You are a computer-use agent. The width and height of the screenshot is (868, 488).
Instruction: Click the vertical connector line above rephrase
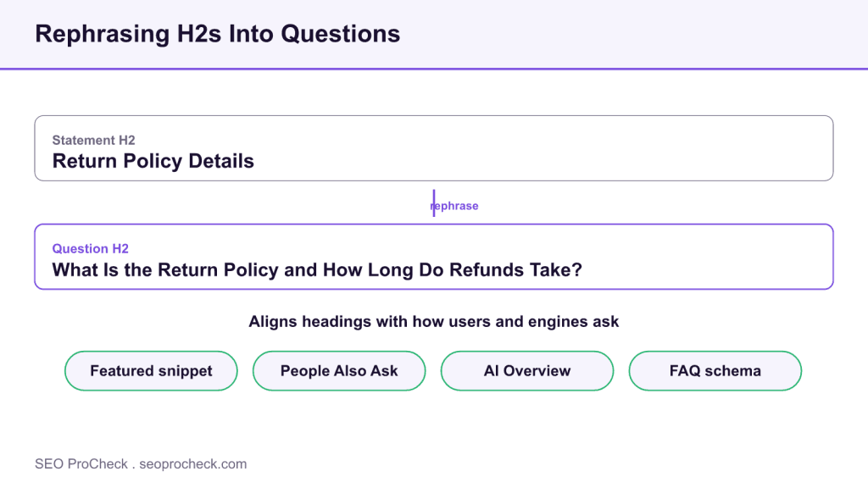coord(433,202)
